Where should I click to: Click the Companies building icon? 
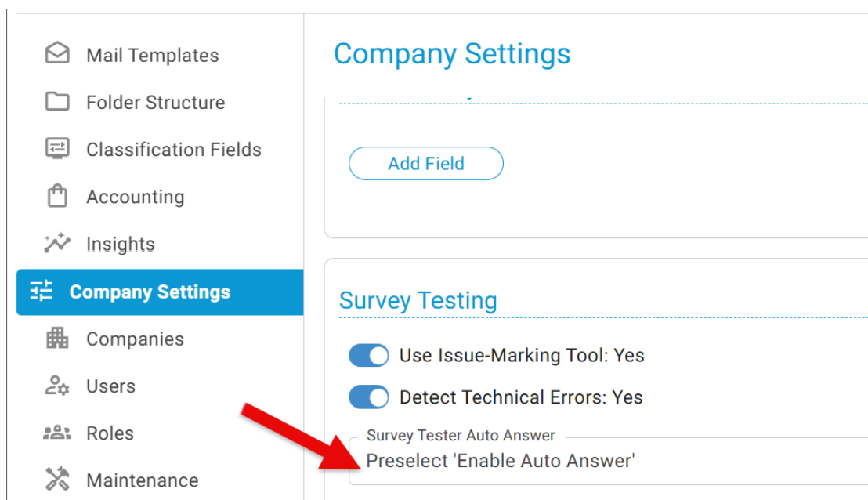coord(57,339)
